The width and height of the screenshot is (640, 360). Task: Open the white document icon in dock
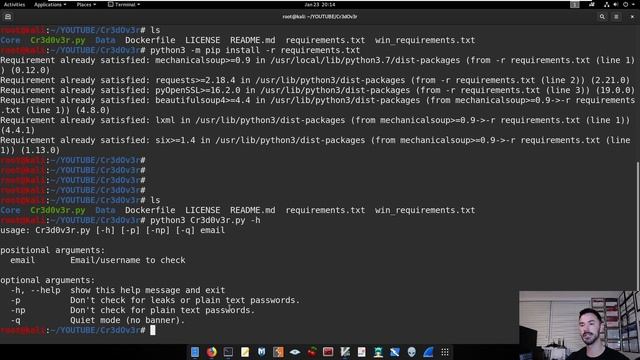coord(362,352)
